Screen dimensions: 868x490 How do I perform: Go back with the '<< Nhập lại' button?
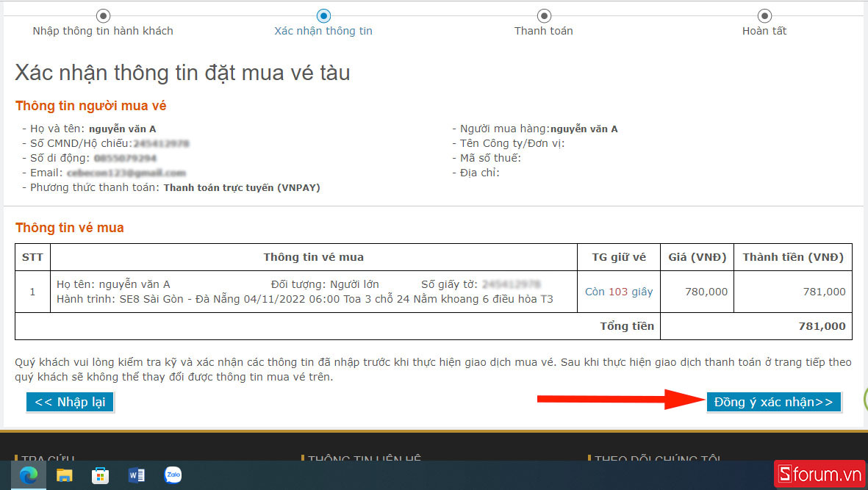click(x=71, y=402)
